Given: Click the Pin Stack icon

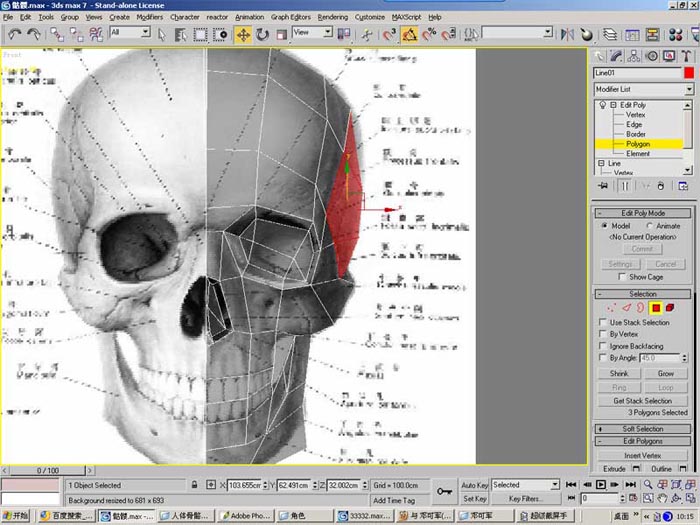Looking at the screenshot, I should tap(603, 186).
